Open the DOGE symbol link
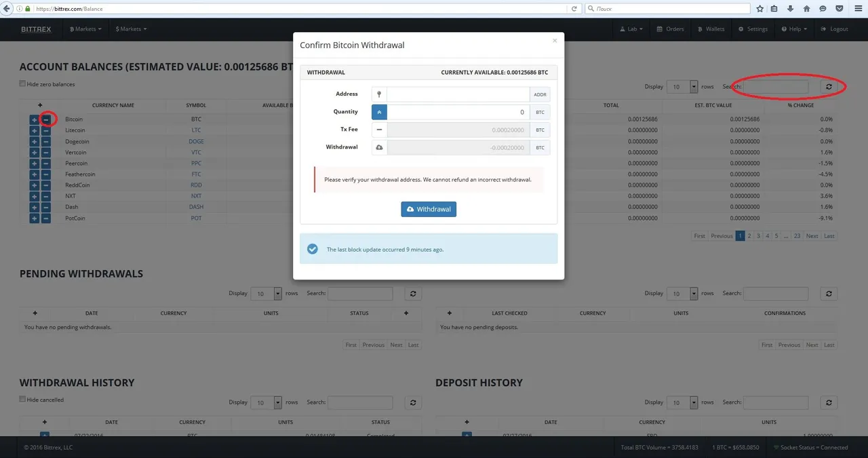Image resolution: width=868 pixels, height=458 pixels. point(196,142)
